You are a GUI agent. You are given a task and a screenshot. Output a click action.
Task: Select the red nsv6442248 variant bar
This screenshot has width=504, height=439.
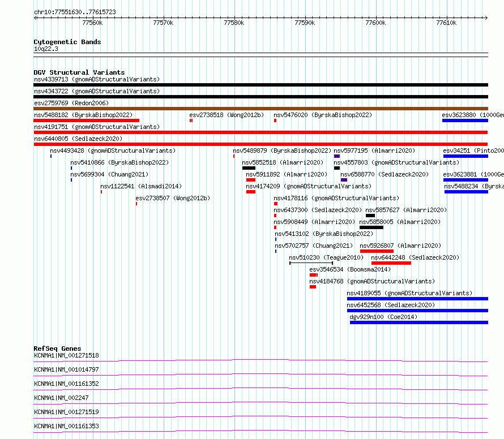point(391,263)
